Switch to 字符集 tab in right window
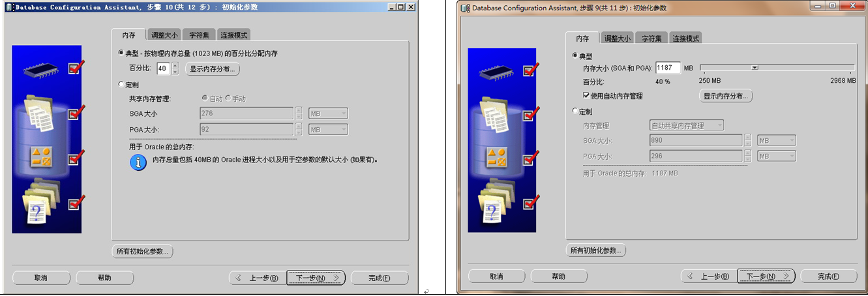 (651, 38)
